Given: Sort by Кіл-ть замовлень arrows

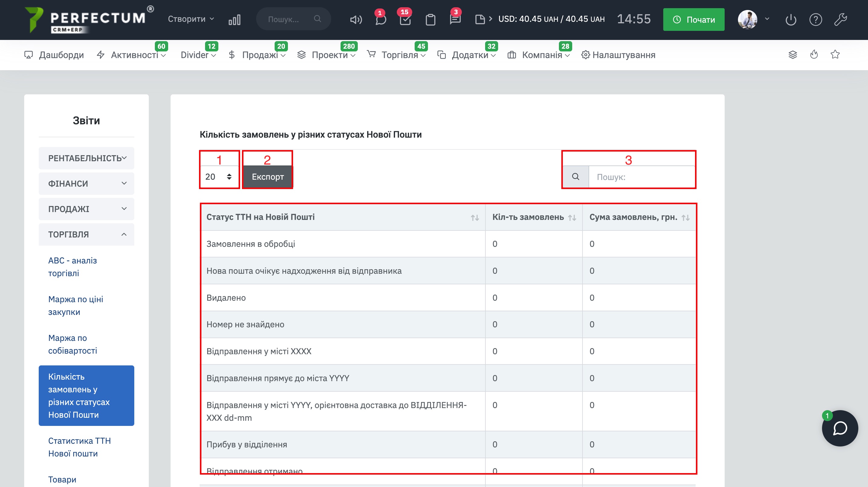Looking at the screenshot, I should [x=572, y=218].
